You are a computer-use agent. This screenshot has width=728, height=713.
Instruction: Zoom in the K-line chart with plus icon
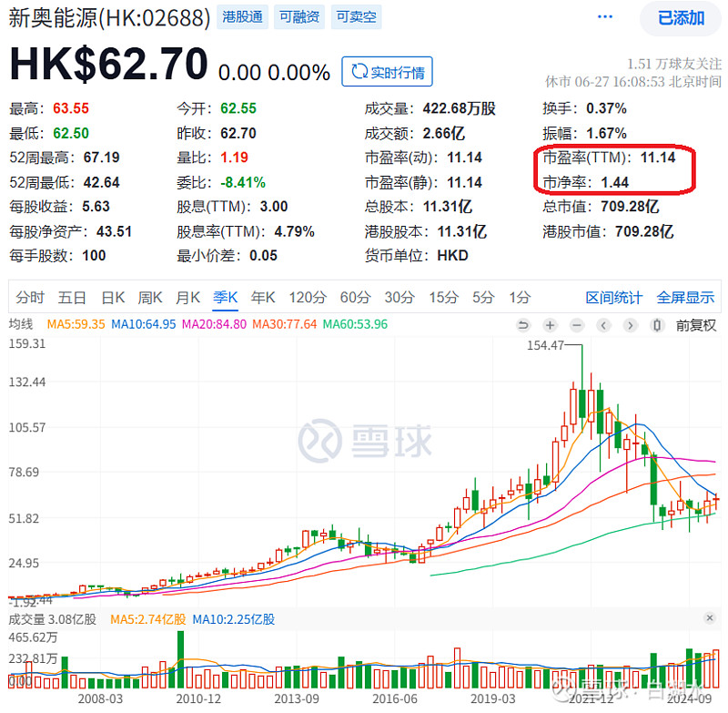click(551, 325)
